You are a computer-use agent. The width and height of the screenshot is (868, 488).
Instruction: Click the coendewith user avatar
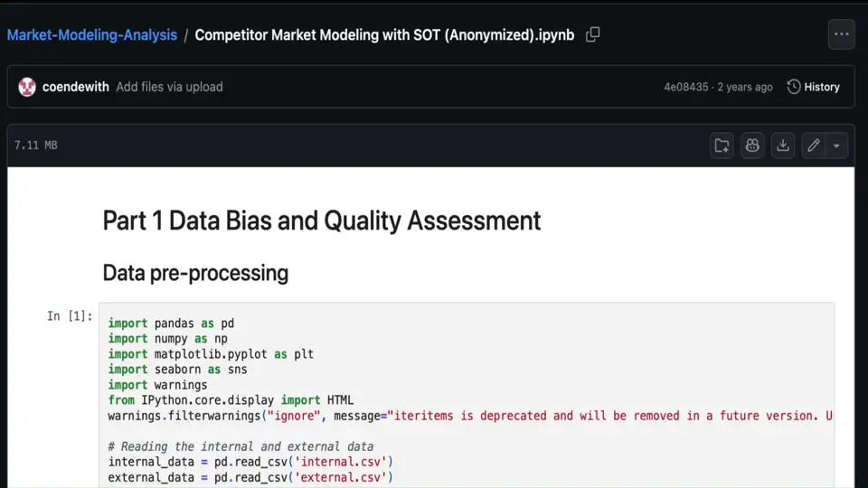point(27,87)
